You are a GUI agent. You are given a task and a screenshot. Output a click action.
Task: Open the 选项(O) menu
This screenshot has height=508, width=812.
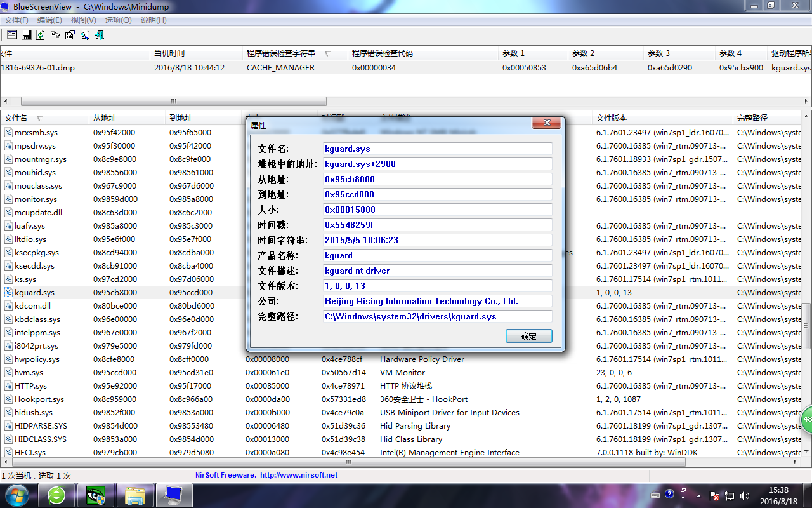(x=118, y=20)
